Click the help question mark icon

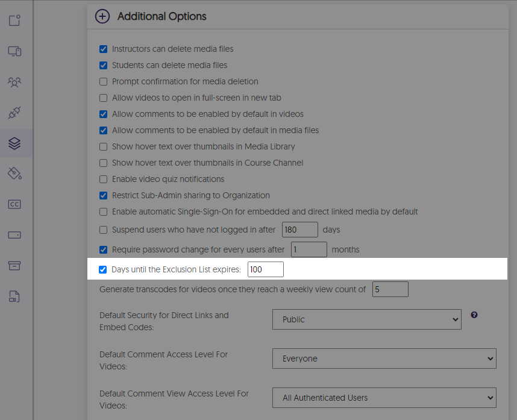click(474, 315)
